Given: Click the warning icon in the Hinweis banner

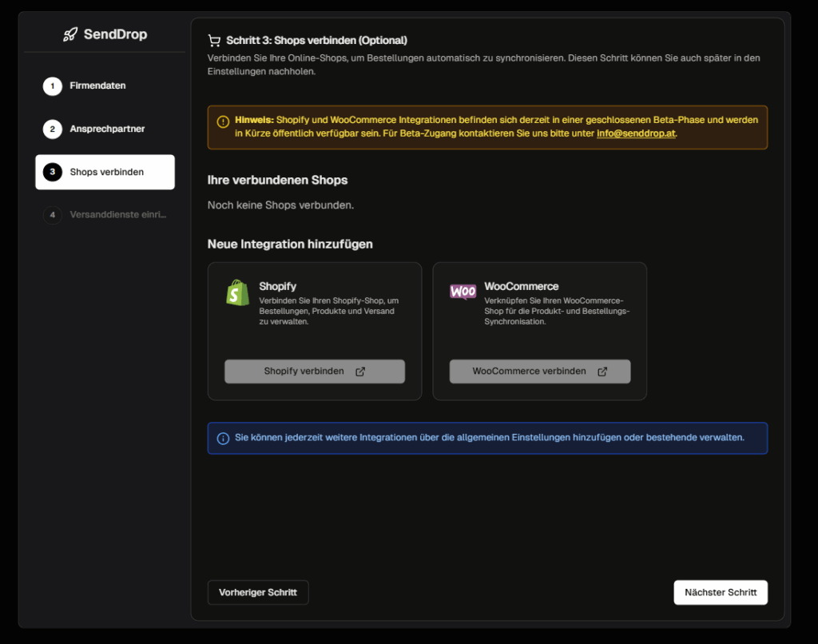Looking at the screenshot, I should 223,121.
